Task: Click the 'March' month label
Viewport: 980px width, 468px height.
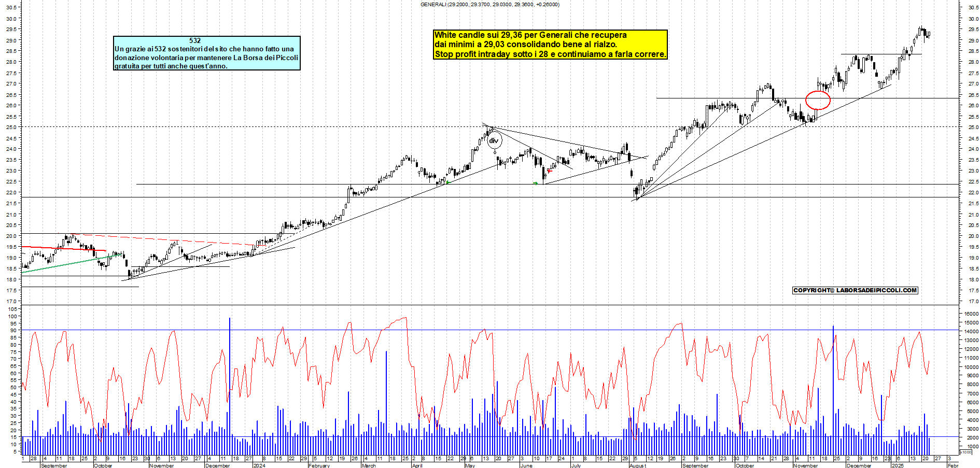Action: point(369,465)
